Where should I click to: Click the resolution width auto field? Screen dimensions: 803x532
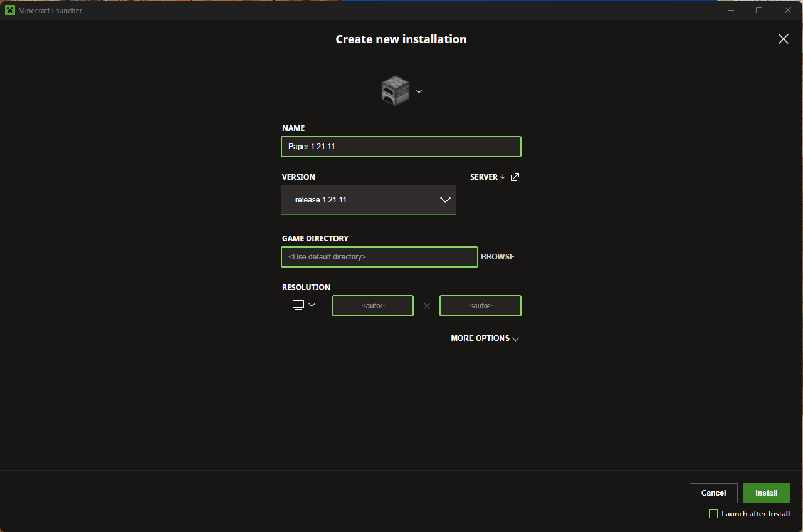click(x=373, y=306)
